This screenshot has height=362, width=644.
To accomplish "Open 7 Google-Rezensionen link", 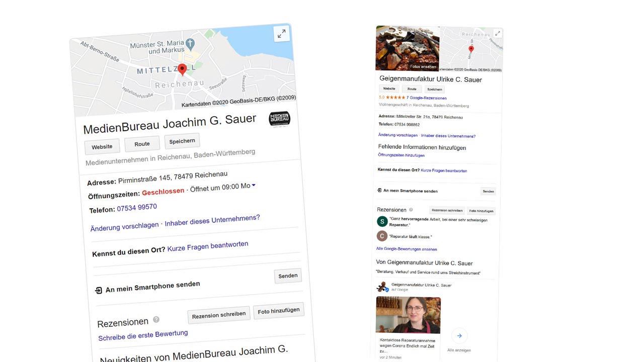I will pyautogui.click(x=426, y=98).
